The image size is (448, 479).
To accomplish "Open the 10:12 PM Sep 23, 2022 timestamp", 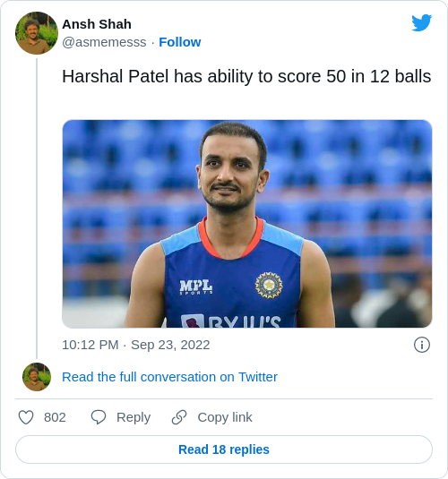I will coord(136,345).
